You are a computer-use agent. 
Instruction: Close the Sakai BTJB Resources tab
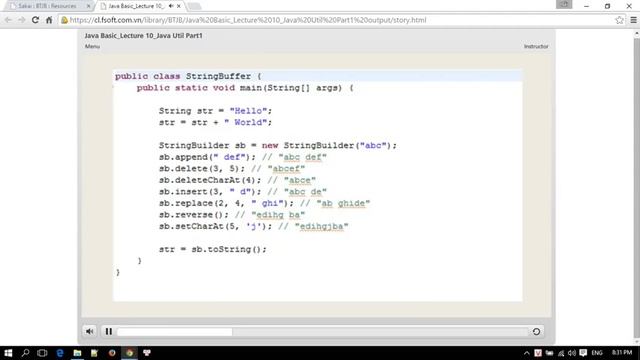pos(88,6)
